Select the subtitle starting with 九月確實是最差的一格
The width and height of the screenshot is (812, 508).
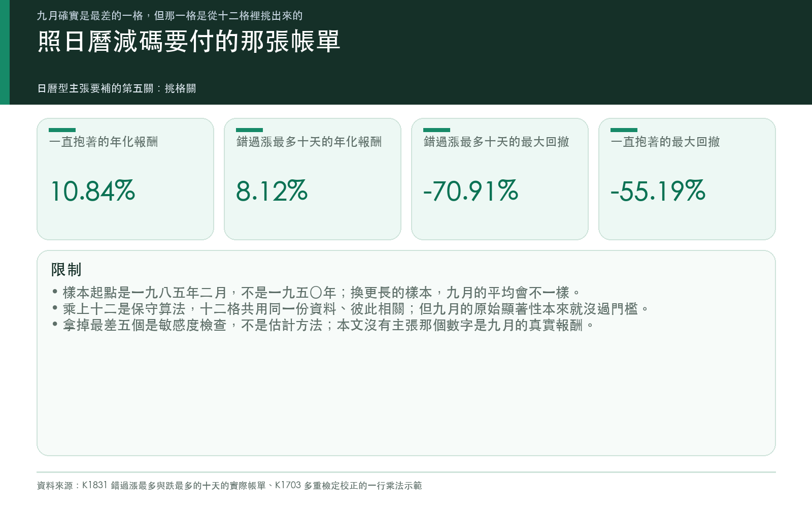tap(170, 16)
